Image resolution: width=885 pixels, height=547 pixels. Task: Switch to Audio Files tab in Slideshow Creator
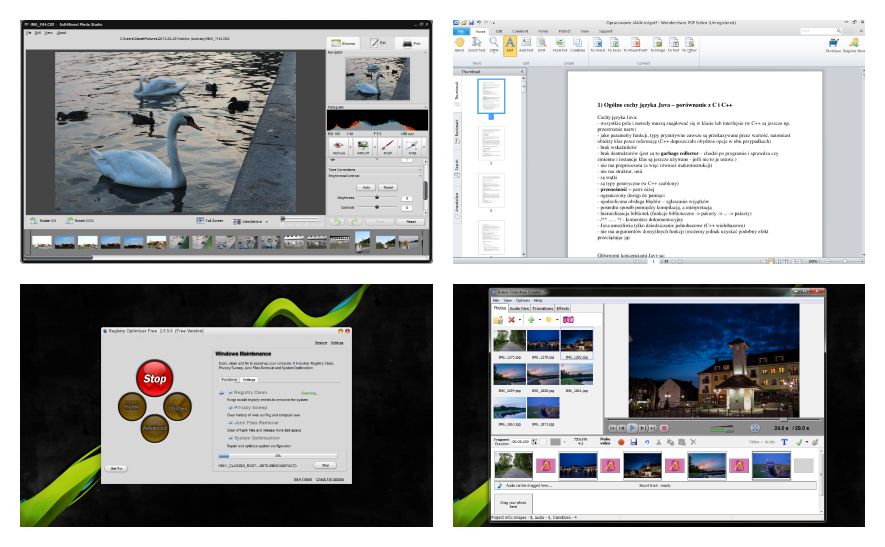(519, 309)
